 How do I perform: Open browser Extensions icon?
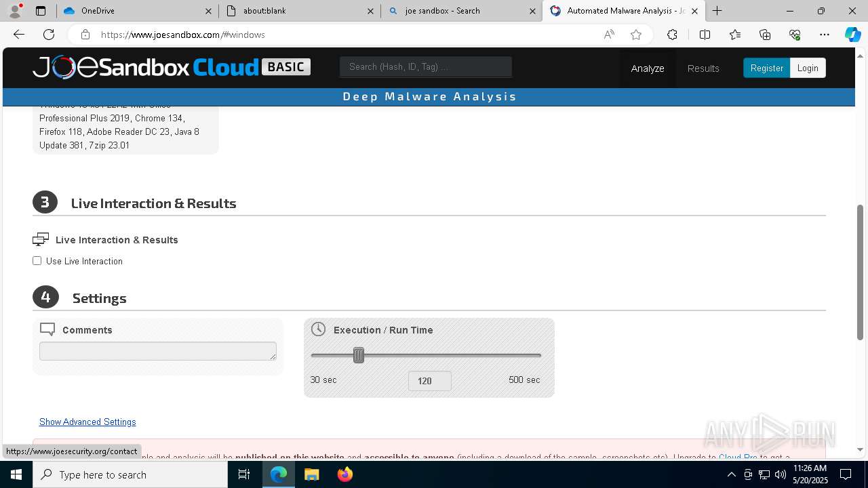tap(672, 35)
